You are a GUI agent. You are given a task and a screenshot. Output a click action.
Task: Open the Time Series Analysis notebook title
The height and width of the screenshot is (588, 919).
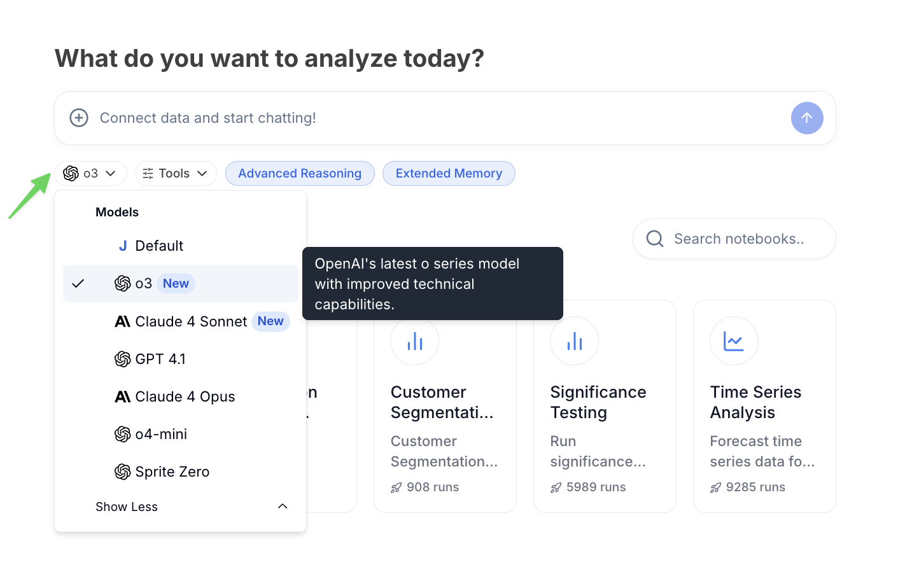755,402
